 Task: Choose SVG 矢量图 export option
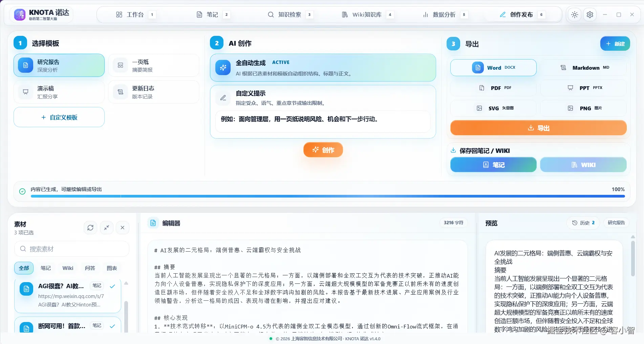pyautogui.click(x=493, y=108)
